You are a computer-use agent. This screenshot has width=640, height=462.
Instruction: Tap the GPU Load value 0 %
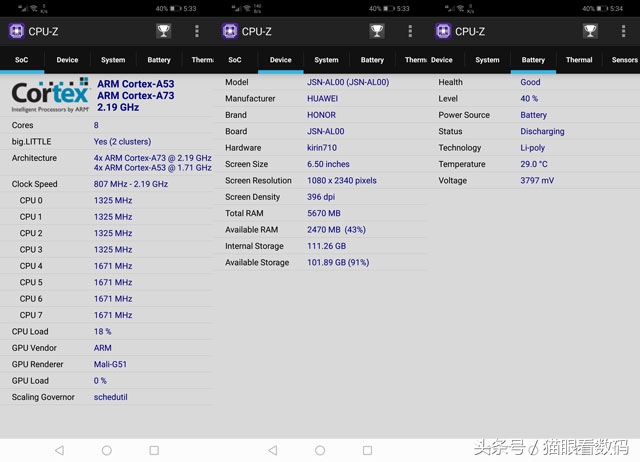tap(100, 380)
